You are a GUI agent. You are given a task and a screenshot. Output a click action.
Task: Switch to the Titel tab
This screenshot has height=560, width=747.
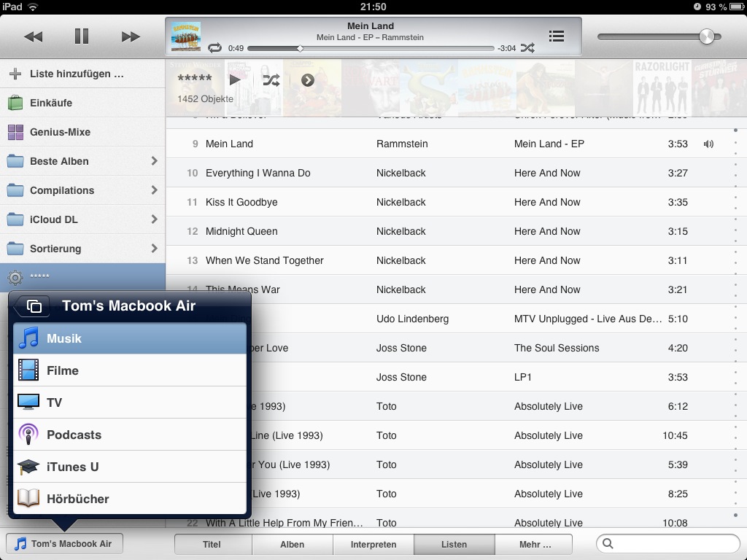click(213, 544)
